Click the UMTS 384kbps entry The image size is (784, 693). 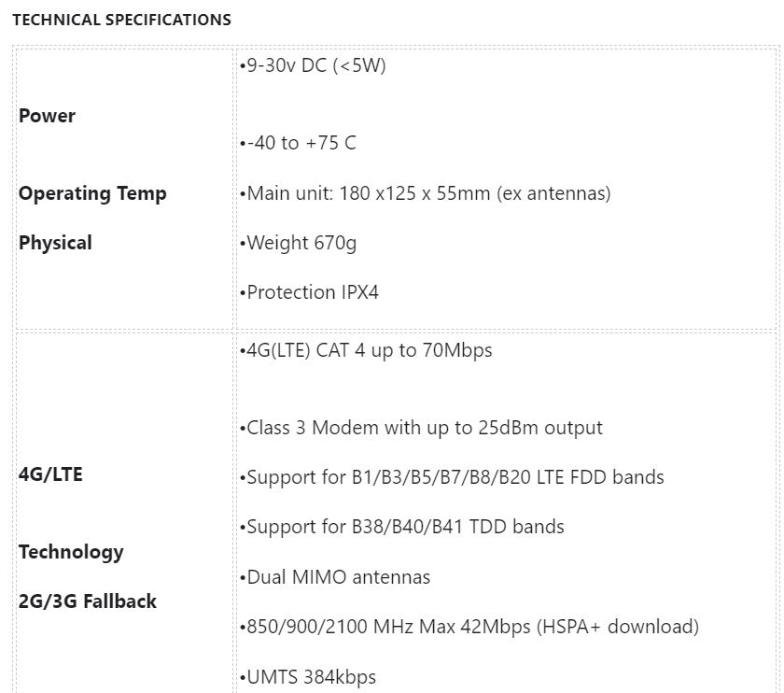[x=308, y=677]
